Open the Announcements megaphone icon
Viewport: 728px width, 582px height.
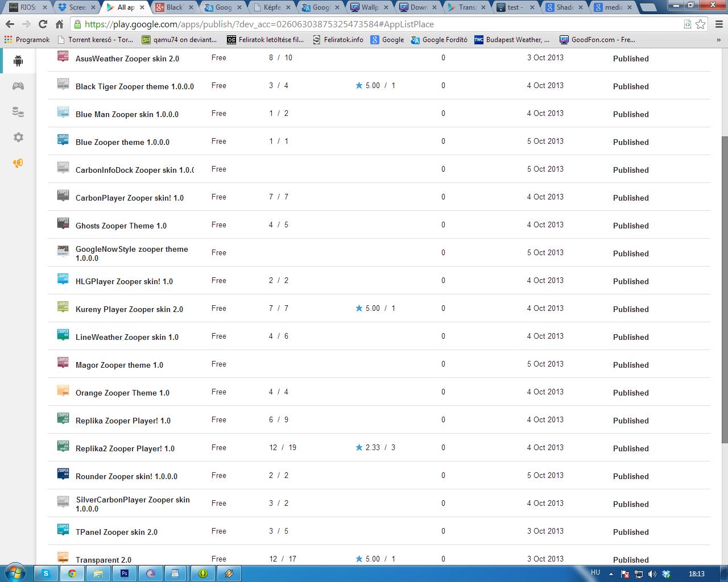[18, 163]
